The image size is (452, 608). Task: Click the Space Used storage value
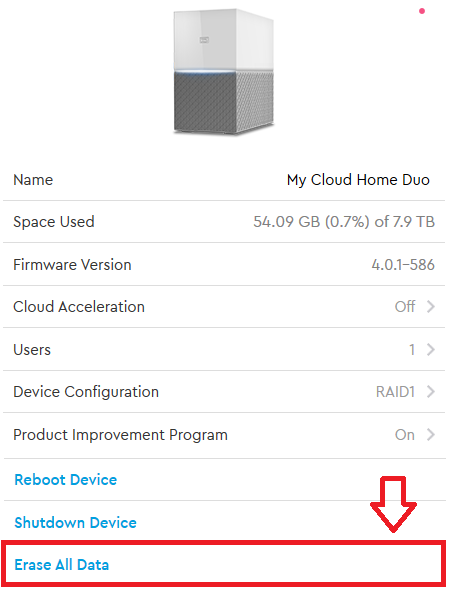click(x=344, y=222)
